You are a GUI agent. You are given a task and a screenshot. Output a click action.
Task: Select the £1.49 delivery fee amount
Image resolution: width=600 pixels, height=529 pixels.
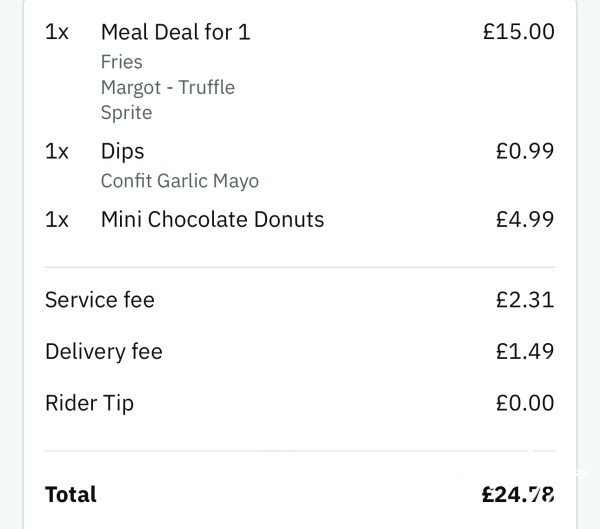point(525,351)
